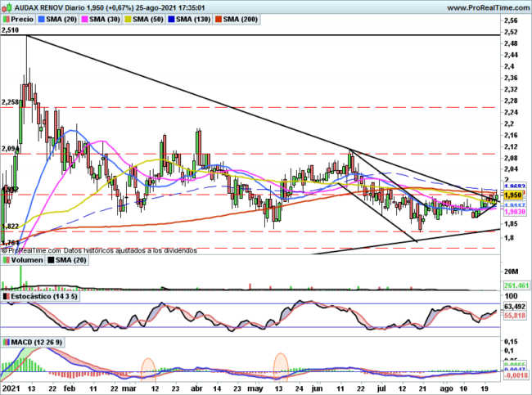Click the Volumen SMA (20) legend
Image resolution: width=532 pixels, height=395 pixels.
pos(67,260)
